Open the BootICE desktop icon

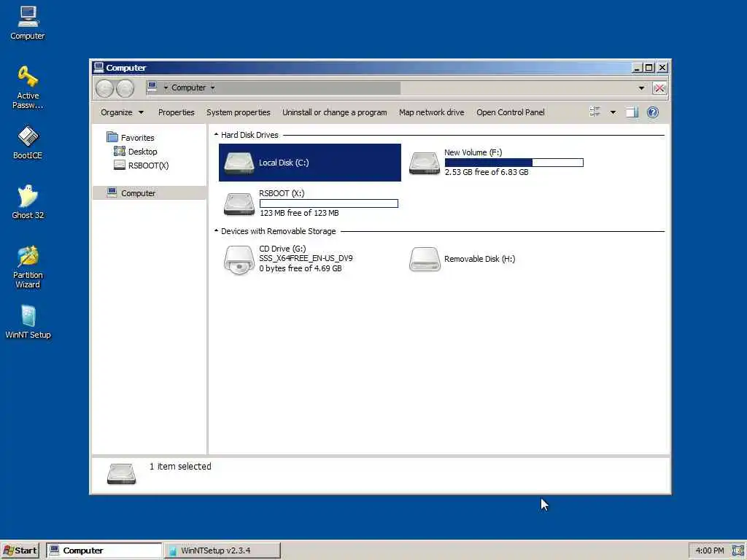[x=28, y=142]
